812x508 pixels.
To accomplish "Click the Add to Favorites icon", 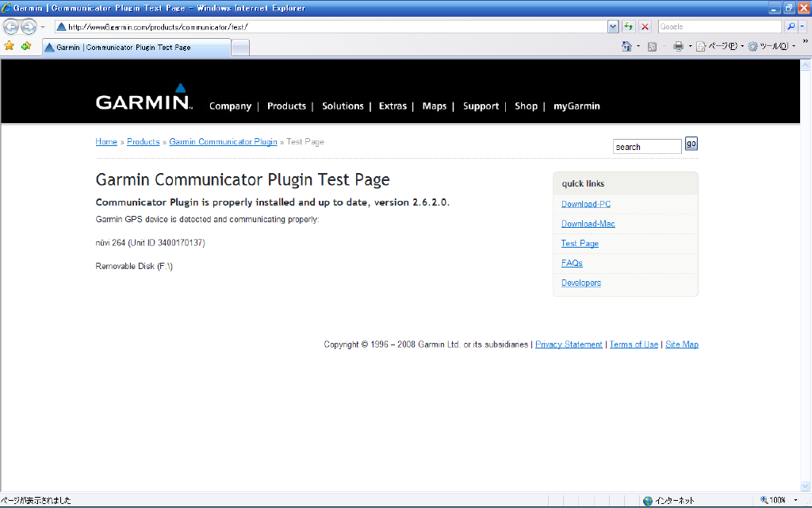I will pyautogui.click(x=26, y=47).
